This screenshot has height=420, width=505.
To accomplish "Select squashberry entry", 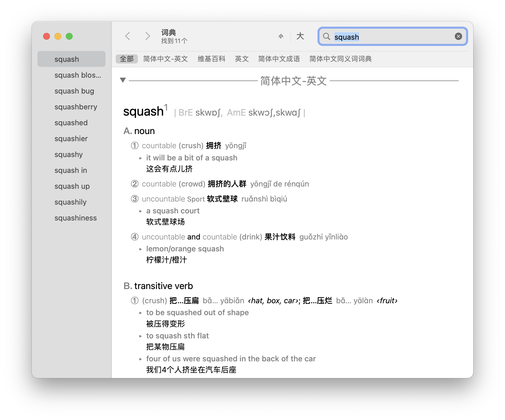I will (71, 107).
